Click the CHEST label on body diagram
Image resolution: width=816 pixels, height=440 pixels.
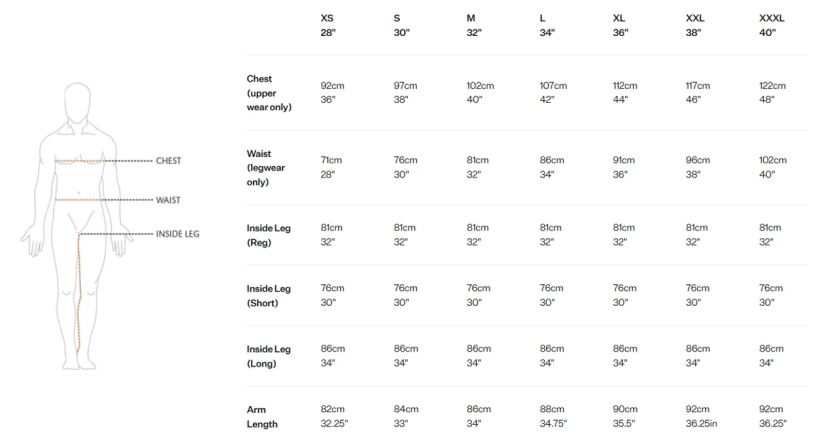pos(169,161)
